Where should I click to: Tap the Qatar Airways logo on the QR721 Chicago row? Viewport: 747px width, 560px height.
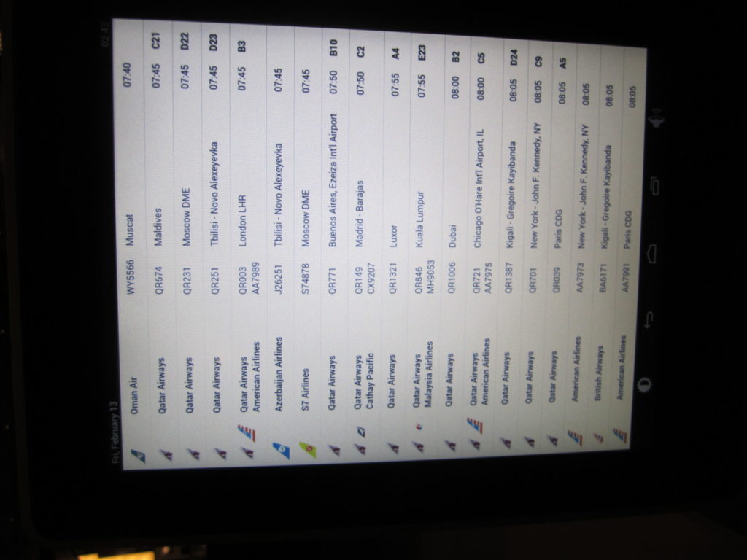pyautogui.click(x=476, y=444)
